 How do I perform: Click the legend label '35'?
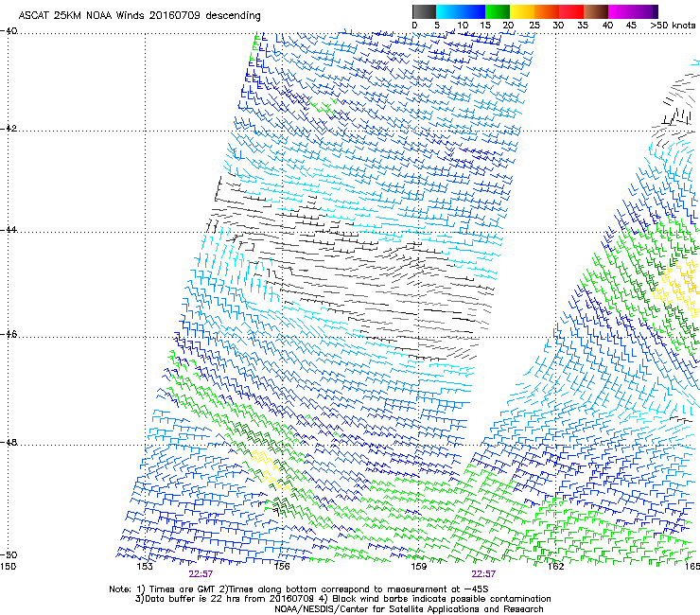[x=583, y=26]
